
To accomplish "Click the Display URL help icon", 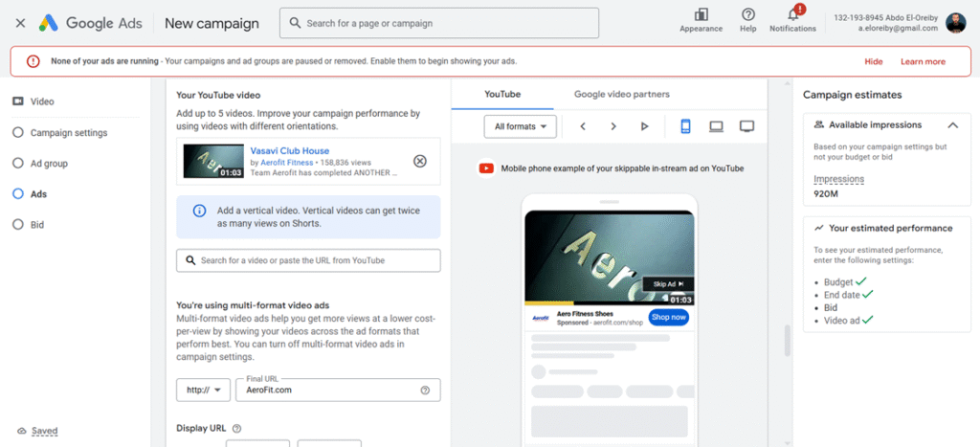I will (236, 428).
